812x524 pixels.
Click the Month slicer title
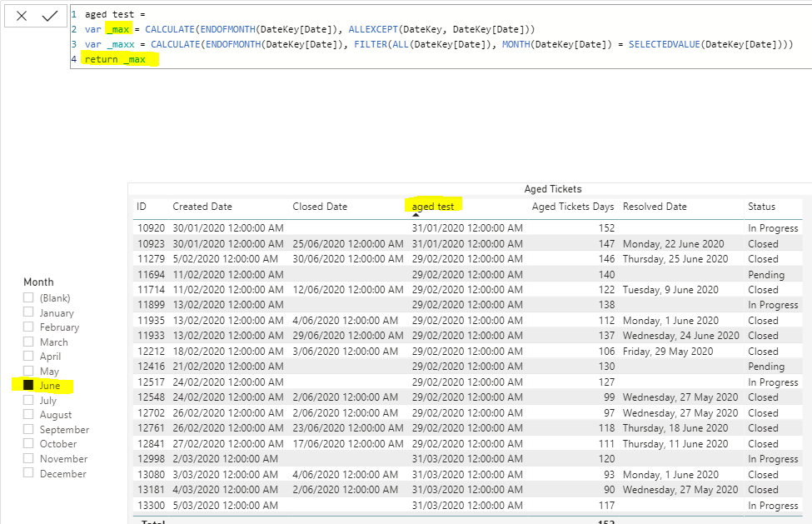pyautogui.click(x=38, y=282)
